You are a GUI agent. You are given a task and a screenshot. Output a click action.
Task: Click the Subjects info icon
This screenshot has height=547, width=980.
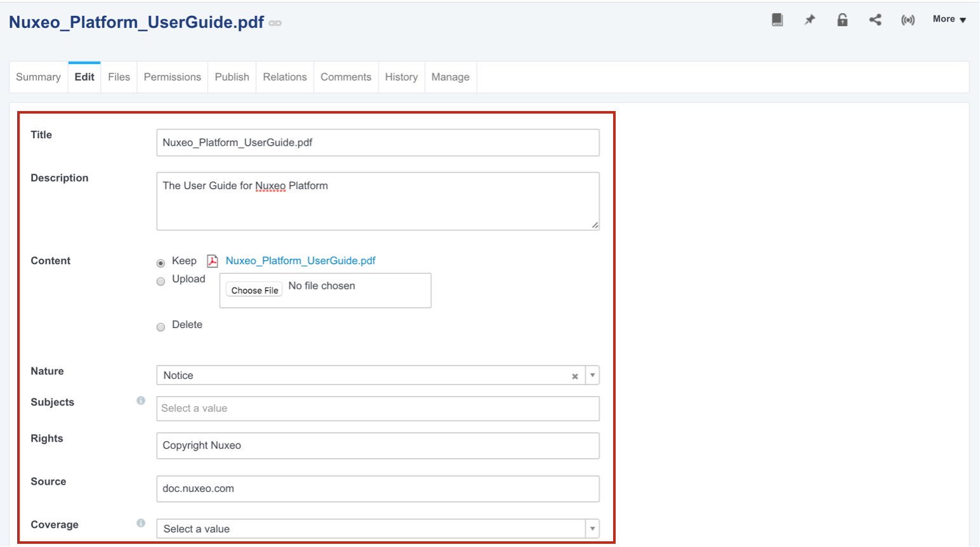pyautogui.click(x=141, y=400)
